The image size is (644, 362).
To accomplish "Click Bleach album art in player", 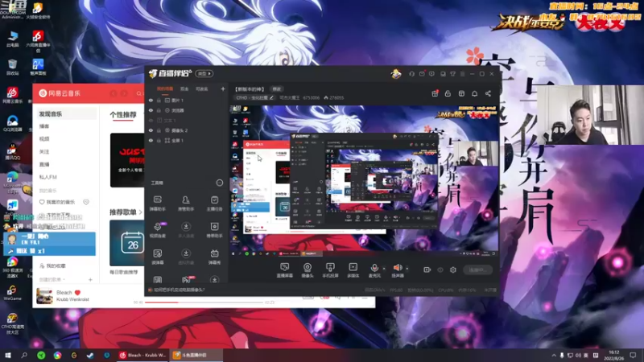I will (x=44, y=296).
